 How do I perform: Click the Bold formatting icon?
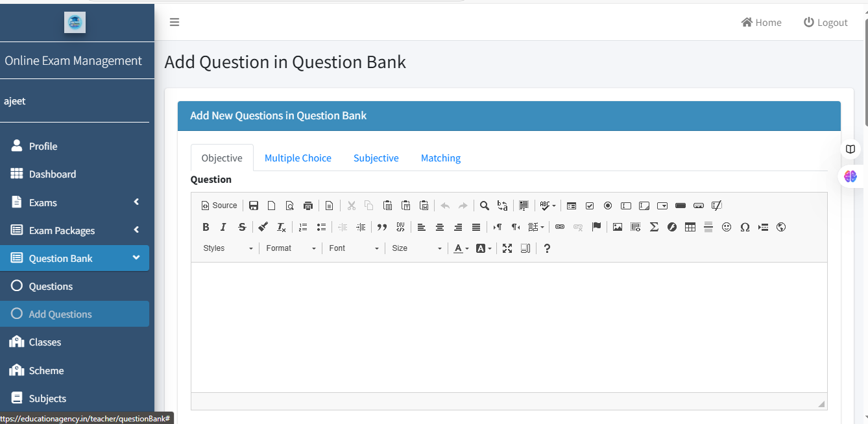[206, 227]
